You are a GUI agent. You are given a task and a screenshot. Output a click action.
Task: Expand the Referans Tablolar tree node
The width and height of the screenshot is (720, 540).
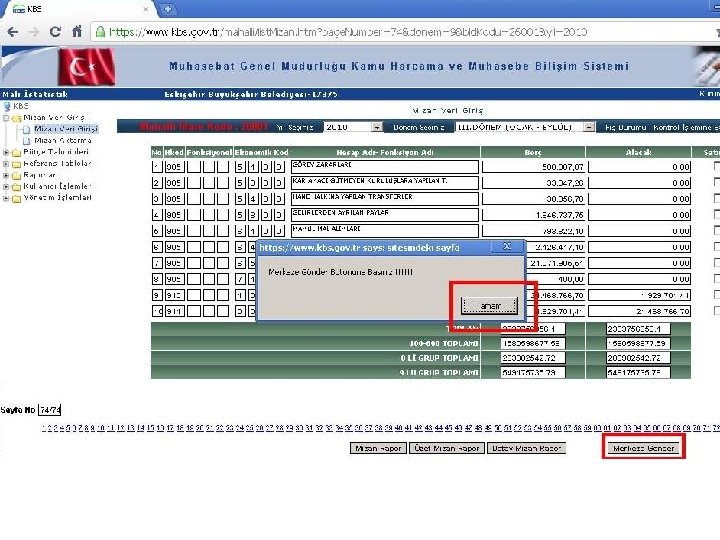(x=6, y=164)
